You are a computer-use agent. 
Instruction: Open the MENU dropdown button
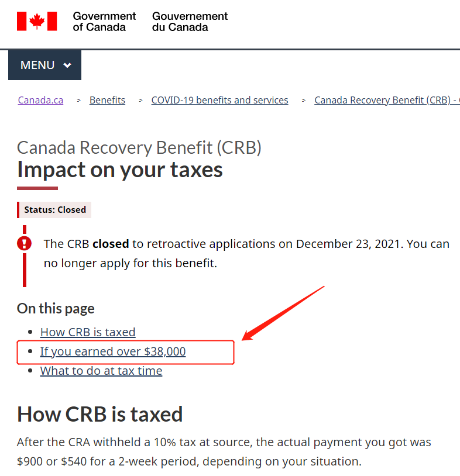click(44, 65)
